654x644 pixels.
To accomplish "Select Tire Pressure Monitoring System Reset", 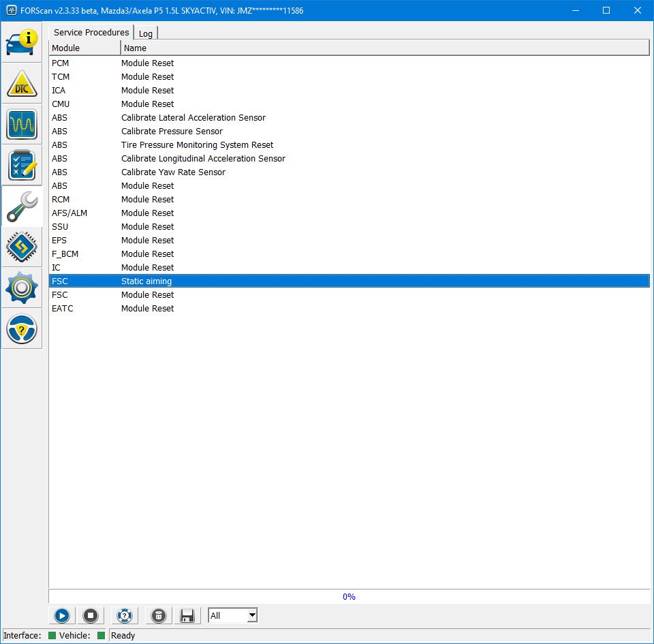I will (x=349, y=144).
